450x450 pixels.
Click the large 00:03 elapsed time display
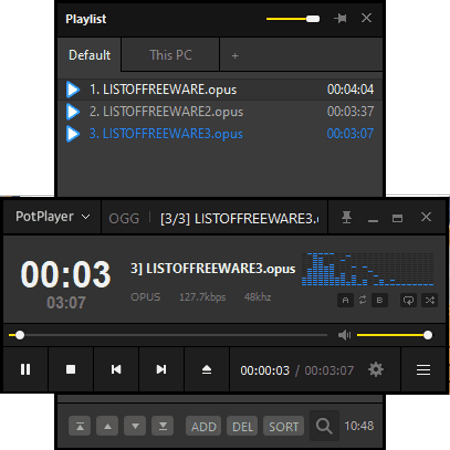click(x=66, y=274)
